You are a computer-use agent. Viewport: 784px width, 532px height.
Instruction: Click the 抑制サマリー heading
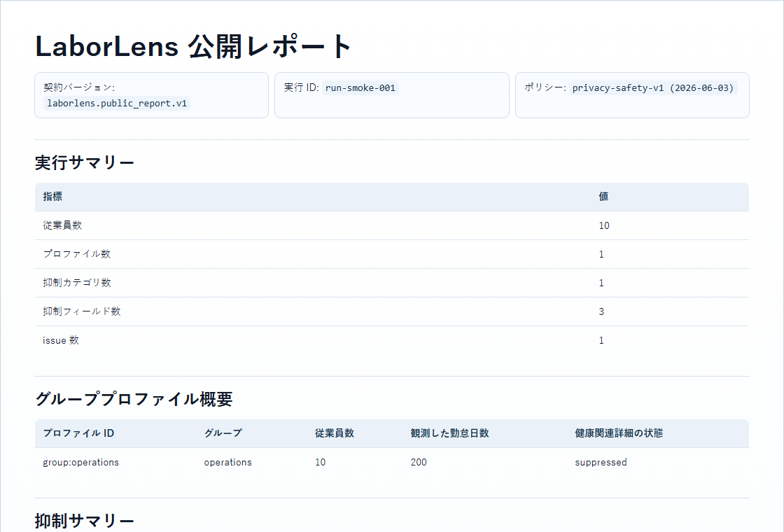click(x=85, y=521)
